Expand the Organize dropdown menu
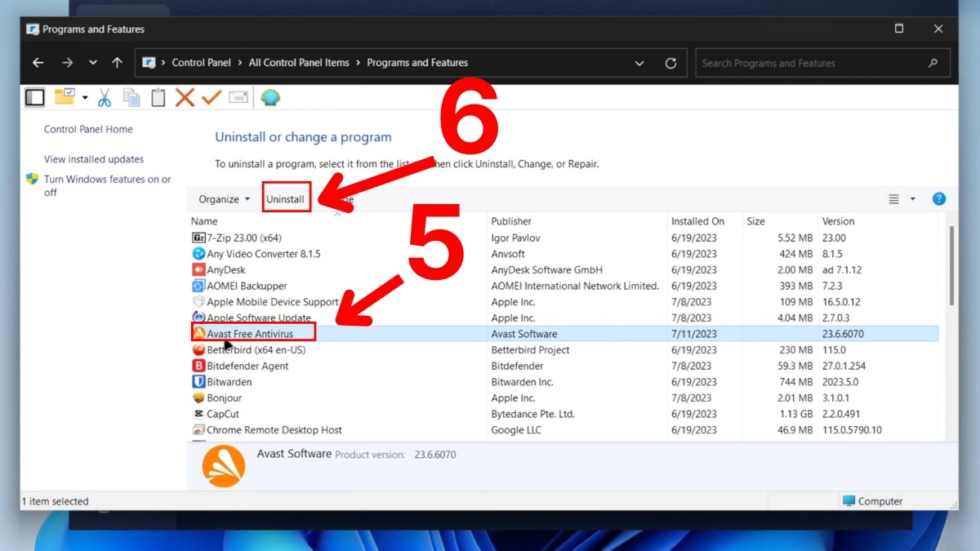 pyautogui.click(x=225, y=199)
